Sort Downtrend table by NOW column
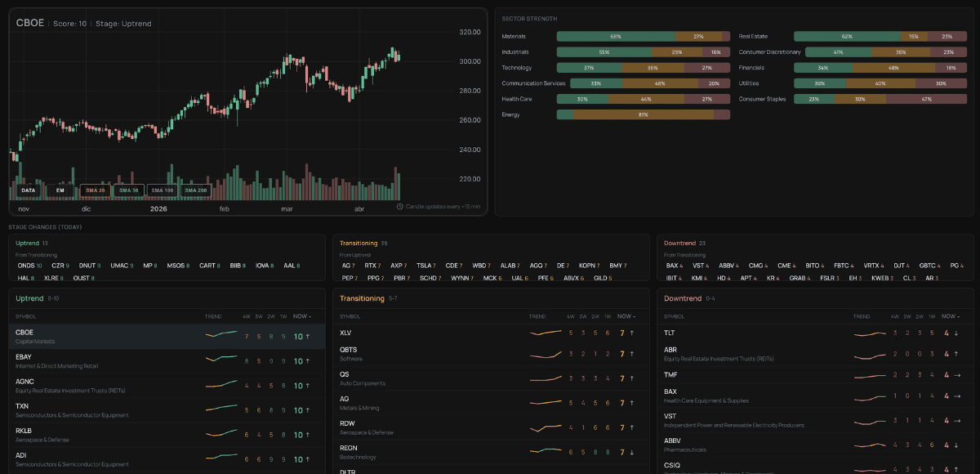The image size is (980, 474). click(x=951, y=316)
